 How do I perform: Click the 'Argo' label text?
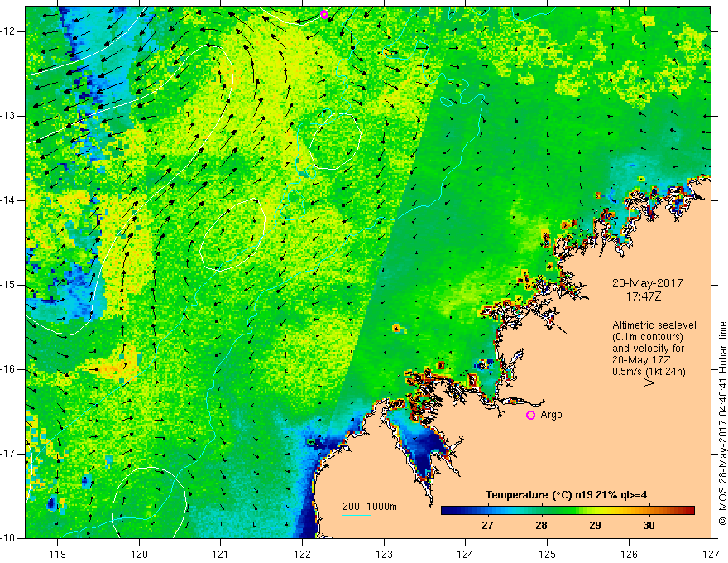pos(551,415)
